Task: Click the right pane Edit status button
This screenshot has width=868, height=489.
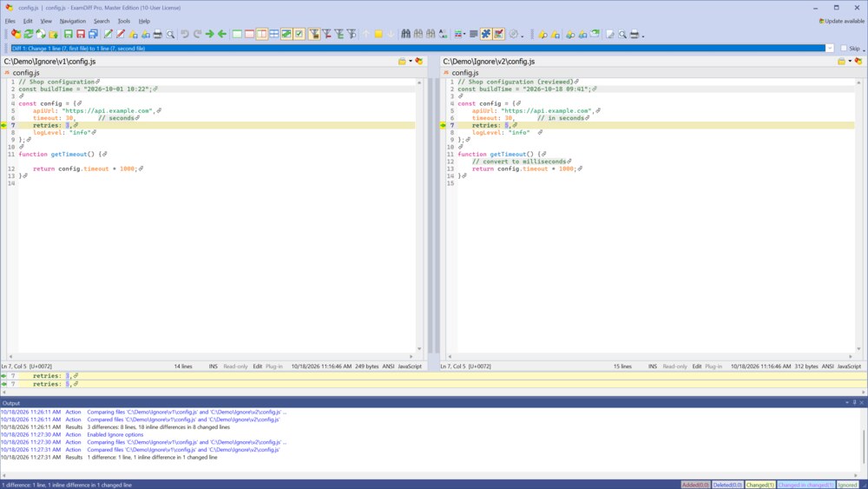Action: tap(696, 366)
